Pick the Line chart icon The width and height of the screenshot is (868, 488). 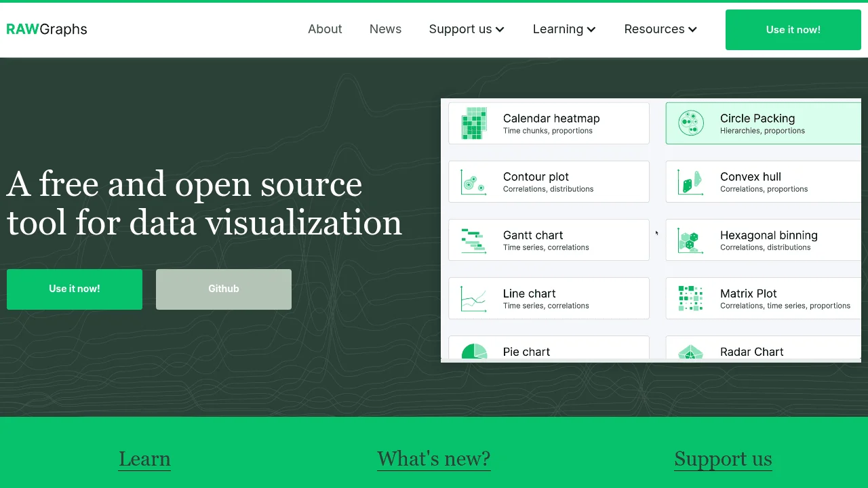tap(474, 298)
